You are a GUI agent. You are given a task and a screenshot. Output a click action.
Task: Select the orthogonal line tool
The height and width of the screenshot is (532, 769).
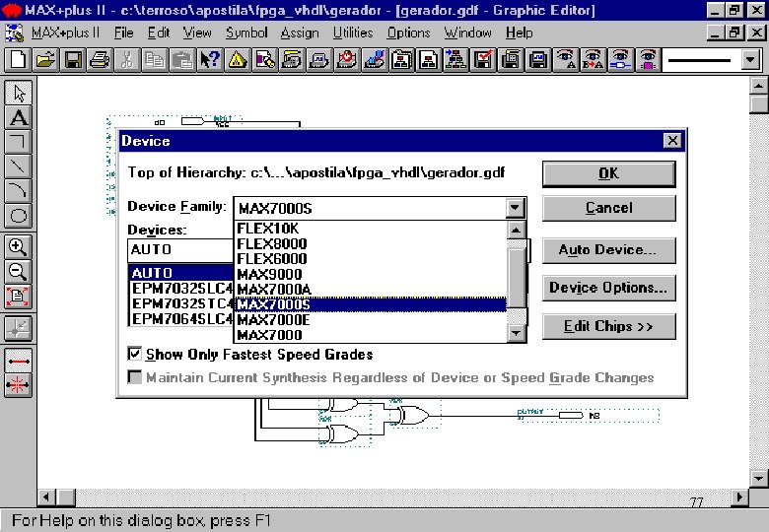click(x=19, y=142)
